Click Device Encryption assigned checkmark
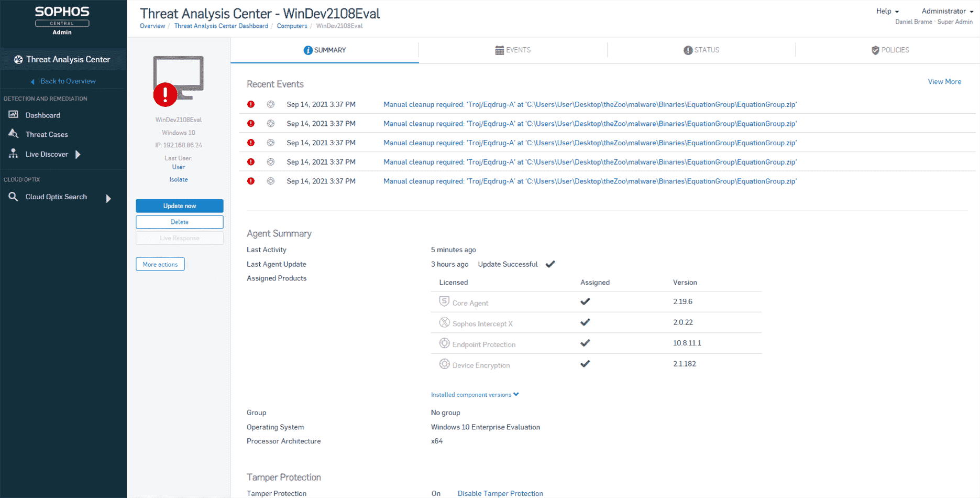The width and height of the screenshot is (980, 498). (x=585, y=364)
